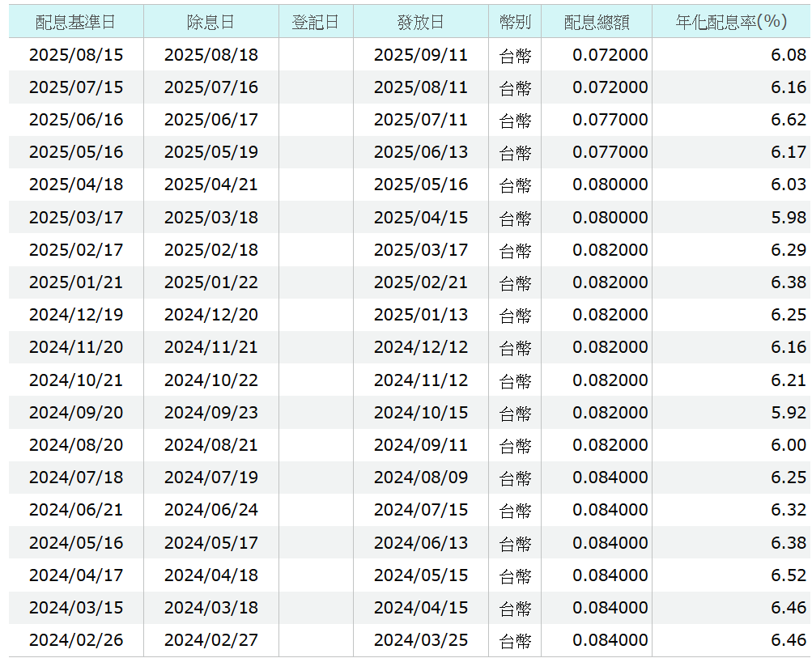This screenshot has height=658, width=812.
Task: Click the yield value 6.21
Action: (789, 380)
